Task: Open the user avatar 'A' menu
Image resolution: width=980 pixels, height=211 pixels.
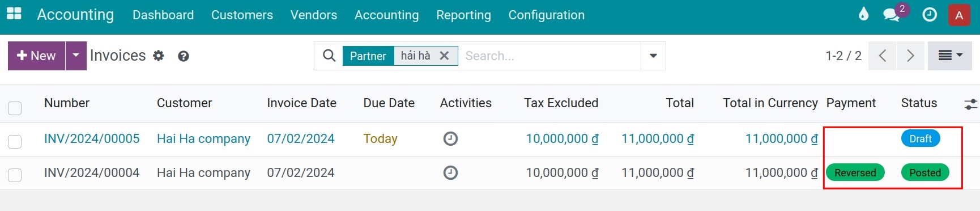Action: coord(959,15)
